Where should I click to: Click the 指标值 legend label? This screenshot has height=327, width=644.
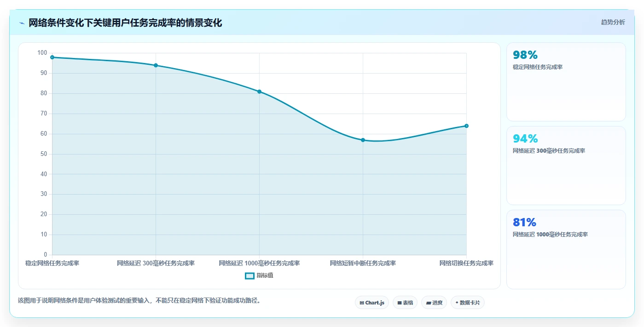pyautogui.click(x=265, y=276)
